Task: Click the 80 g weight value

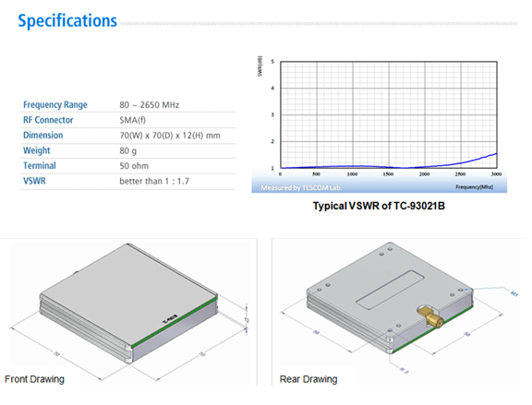Action: 128,150
